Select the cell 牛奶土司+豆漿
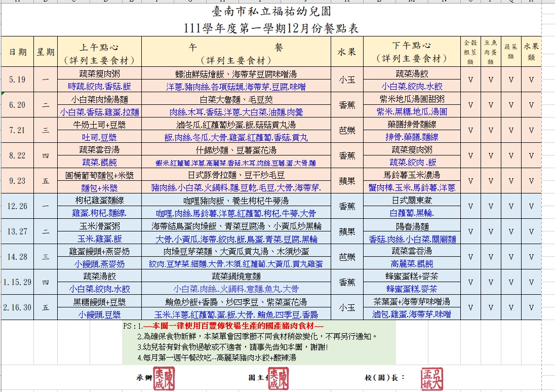 coord(99,124)
